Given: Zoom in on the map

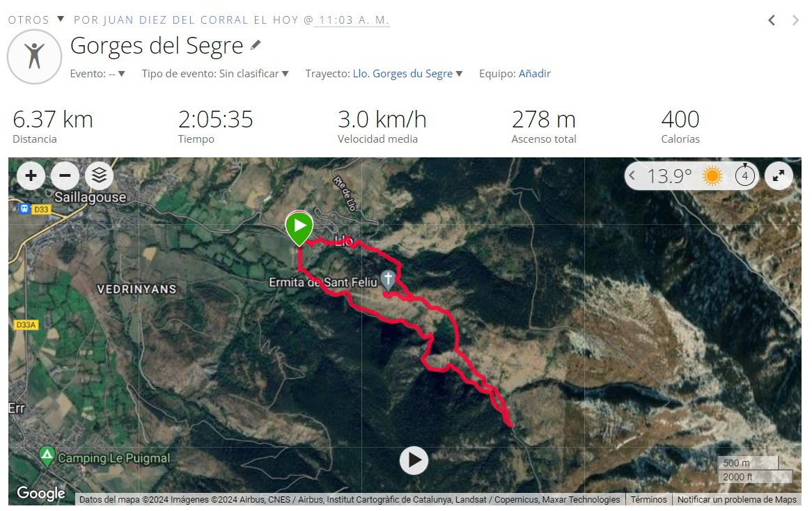Looking at the screenshot, I should pos(31,176).
